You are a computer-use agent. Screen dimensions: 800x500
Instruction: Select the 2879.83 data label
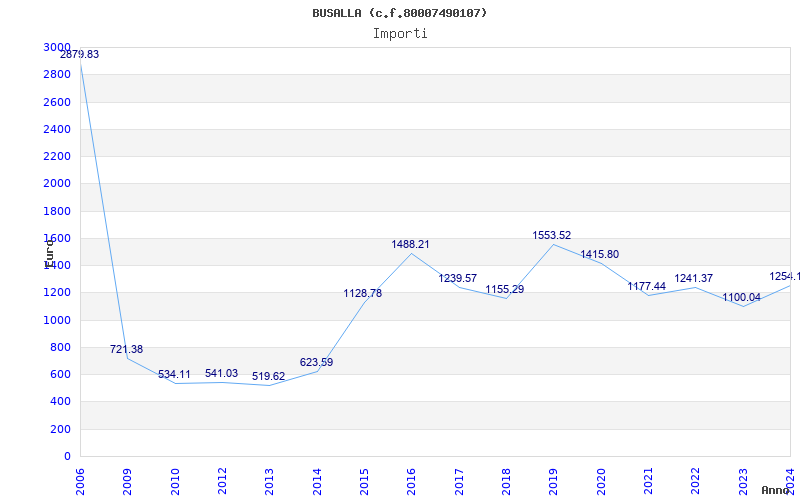[x=80, y=55]
